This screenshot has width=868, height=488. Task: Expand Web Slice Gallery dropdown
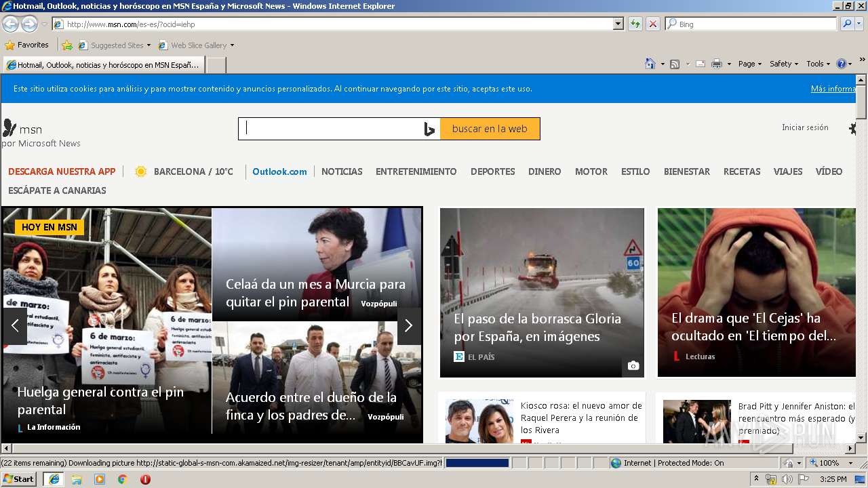pyautogui.click(x=232, y=45)
